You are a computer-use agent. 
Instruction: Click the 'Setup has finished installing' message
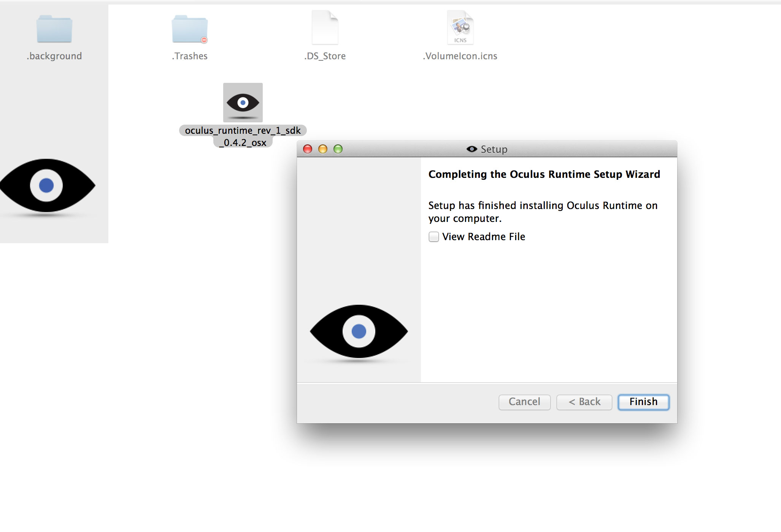click(543, 212)
